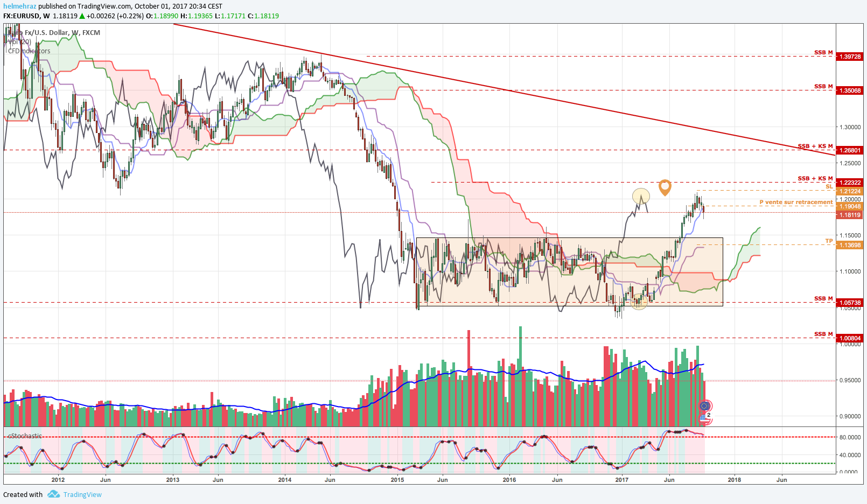Click the 1.10000 price axis value
Viewport: 867px width, 504px height.
coord(850,271)
